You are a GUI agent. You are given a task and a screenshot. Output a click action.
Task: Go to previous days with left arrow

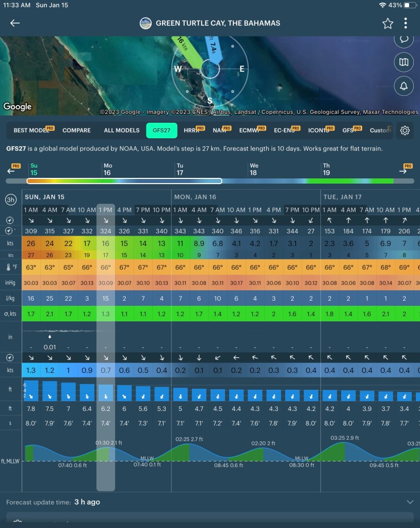[11, 171]
